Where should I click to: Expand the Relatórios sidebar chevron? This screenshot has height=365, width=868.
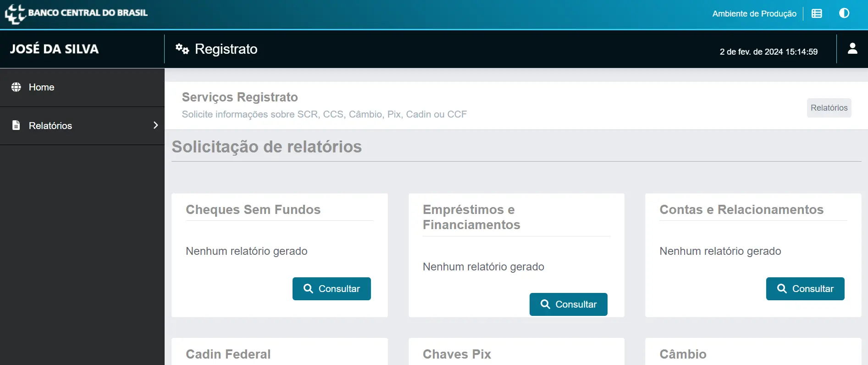(155, 125)
